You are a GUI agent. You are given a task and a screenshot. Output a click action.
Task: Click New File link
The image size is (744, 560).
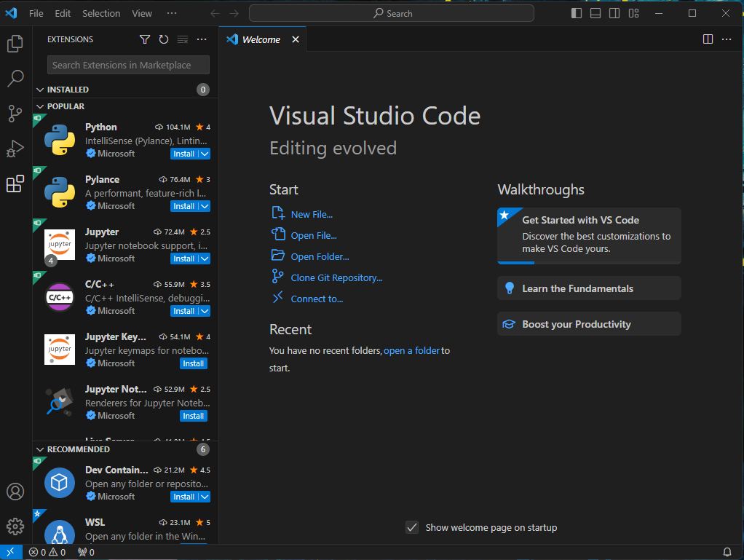click(312, 215)
